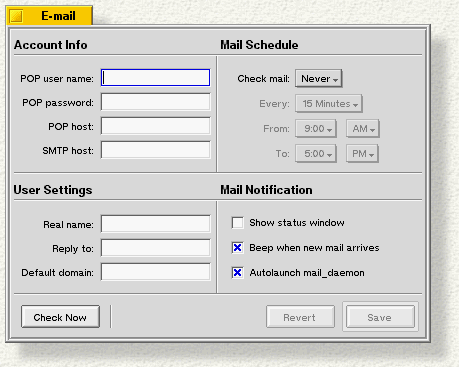Screen dimensions: 459x367
Task: Click the Check Now button
Action: point(60,317)
